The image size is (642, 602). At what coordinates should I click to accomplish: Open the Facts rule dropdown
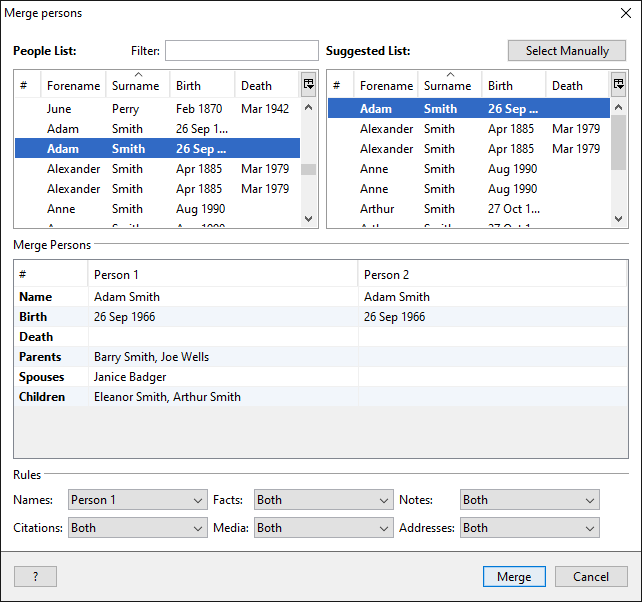pyautogui.click(x=323, y=500)
